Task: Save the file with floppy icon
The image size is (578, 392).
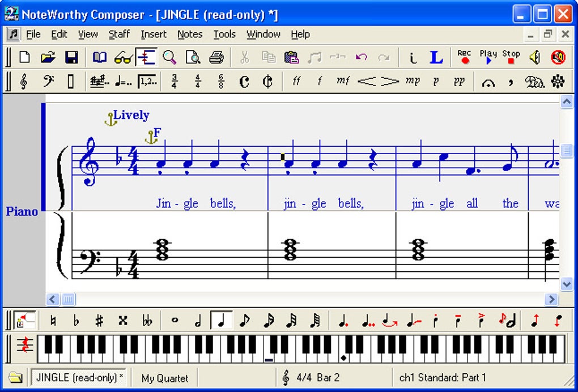Action: tap(71, 57)
